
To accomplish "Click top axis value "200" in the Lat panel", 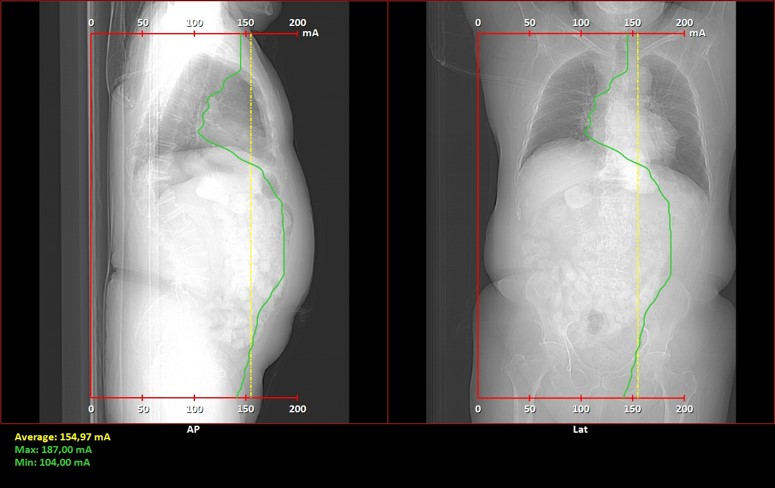I will pos(685,23).
